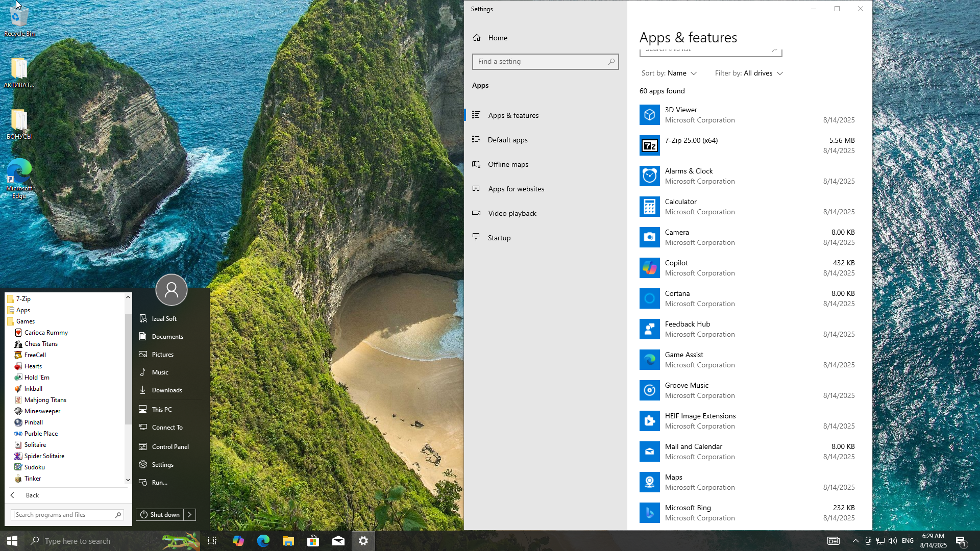Open Default apps settings page
980x551 pixels.
[546, 140]
